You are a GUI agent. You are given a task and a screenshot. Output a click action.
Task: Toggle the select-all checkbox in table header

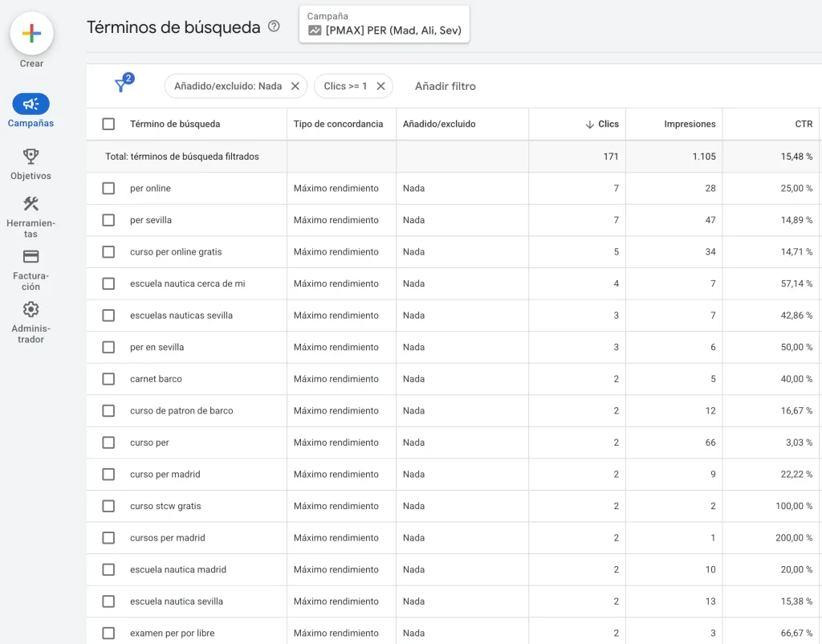tap(108, 124)
